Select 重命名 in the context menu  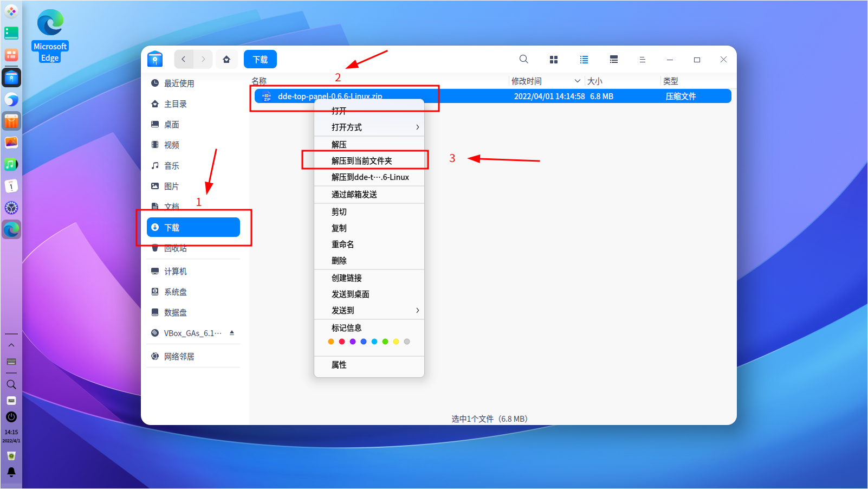(369, 244)
